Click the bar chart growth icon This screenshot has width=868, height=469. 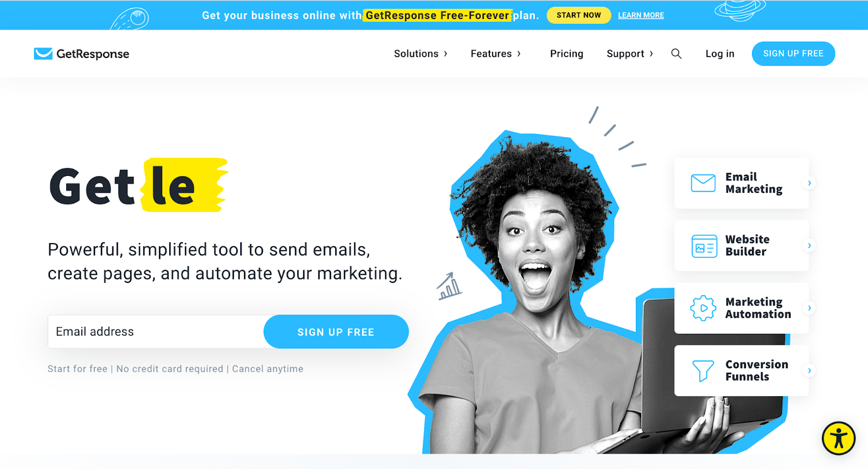449,286
